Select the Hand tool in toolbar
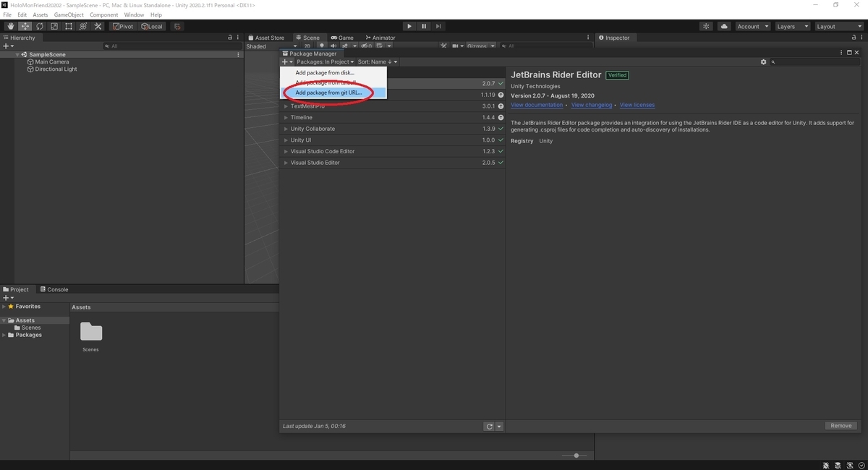The image size is (868, 470). (x=11, y=26)
